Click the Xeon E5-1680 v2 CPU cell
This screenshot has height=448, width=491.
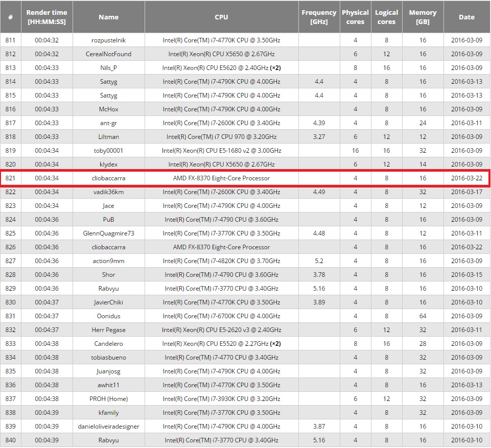pyautogui.click(x=221, y=150)
